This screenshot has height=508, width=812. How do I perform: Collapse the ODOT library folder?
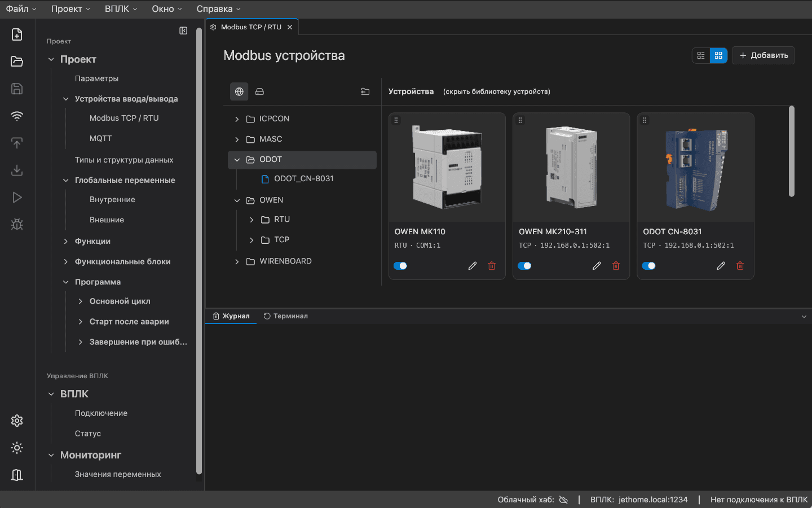click(x=237, y=160)
